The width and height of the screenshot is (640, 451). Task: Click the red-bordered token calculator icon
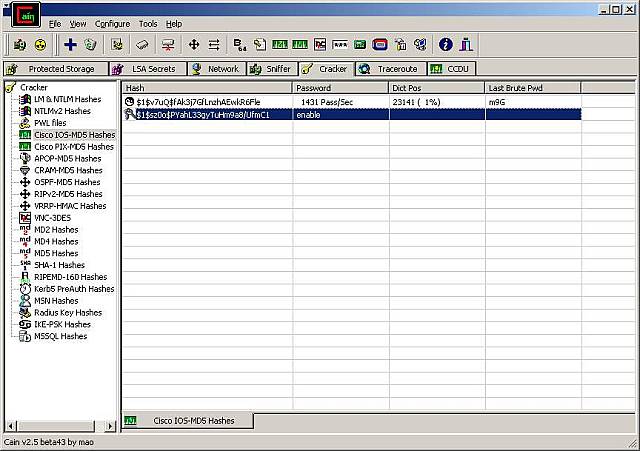click(x=380, y=44)
